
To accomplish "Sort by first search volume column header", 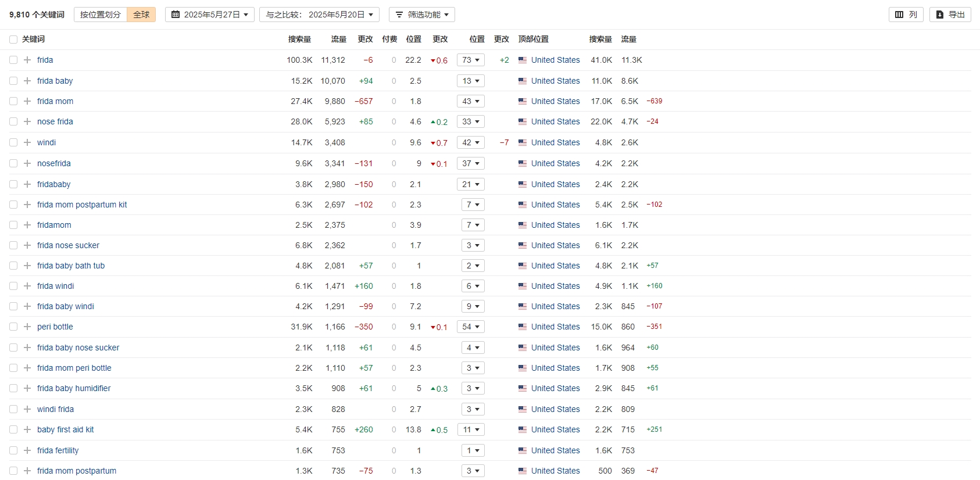I will pos(299,40).
